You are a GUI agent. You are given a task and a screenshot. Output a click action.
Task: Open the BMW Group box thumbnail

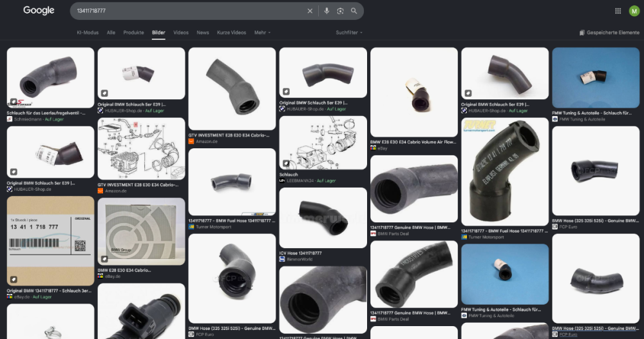tap(141, 232)
